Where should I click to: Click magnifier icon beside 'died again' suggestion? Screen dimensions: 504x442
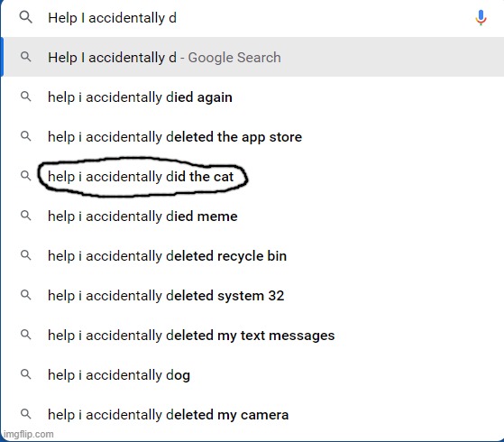tap(26, 97)
